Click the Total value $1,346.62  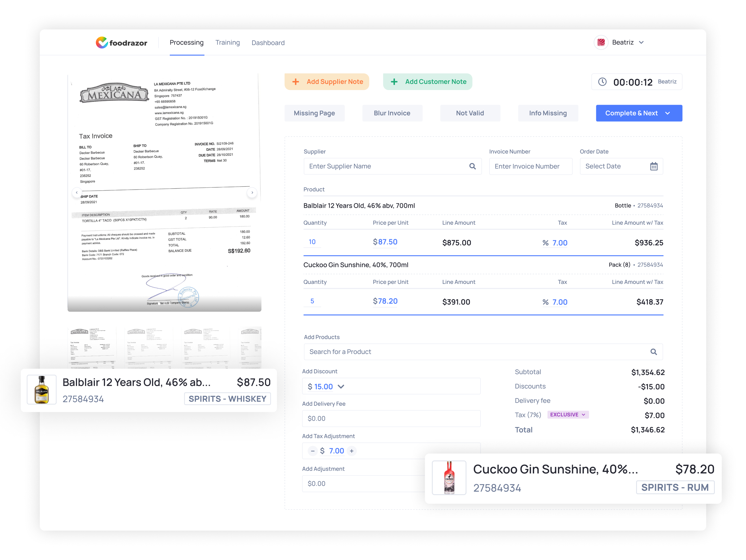(x=648, y=430)
